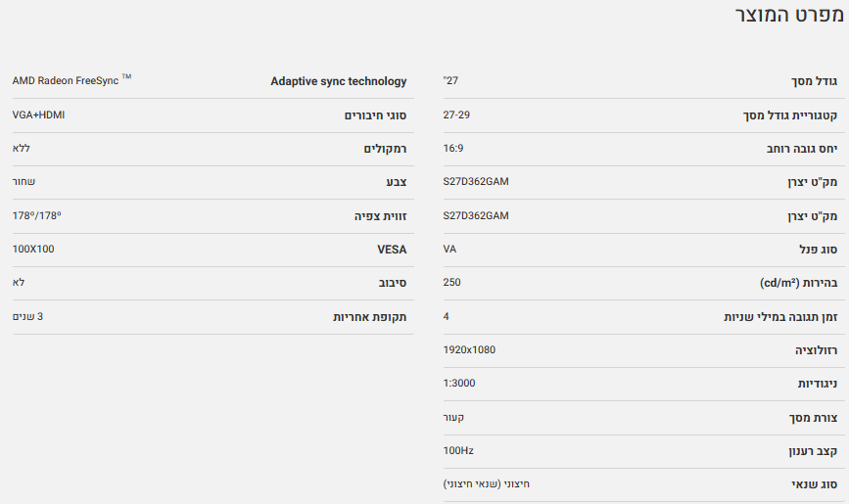Click the 178°/178° viewing angle value
The image size is (849, 504).
click(x=42, y=215)
